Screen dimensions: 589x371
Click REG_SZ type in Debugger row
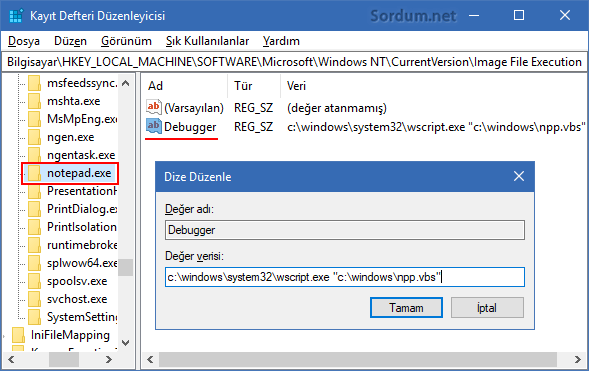[x=253, y=127]
